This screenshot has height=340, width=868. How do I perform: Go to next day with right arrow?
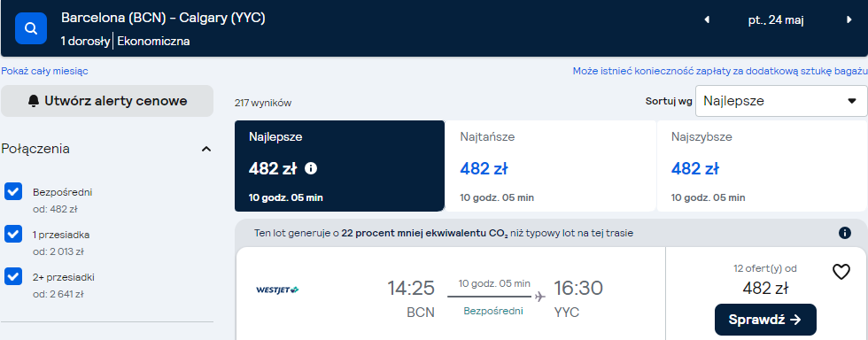(849, 20)
